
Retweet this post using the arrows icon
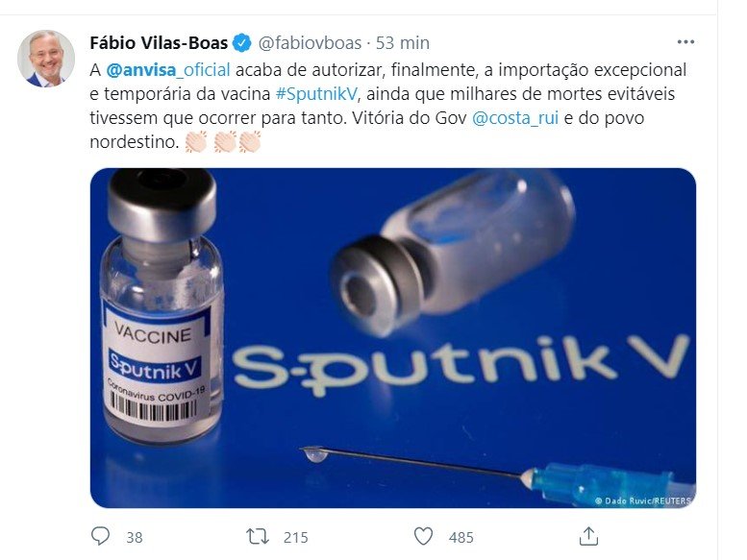(258, 537)
